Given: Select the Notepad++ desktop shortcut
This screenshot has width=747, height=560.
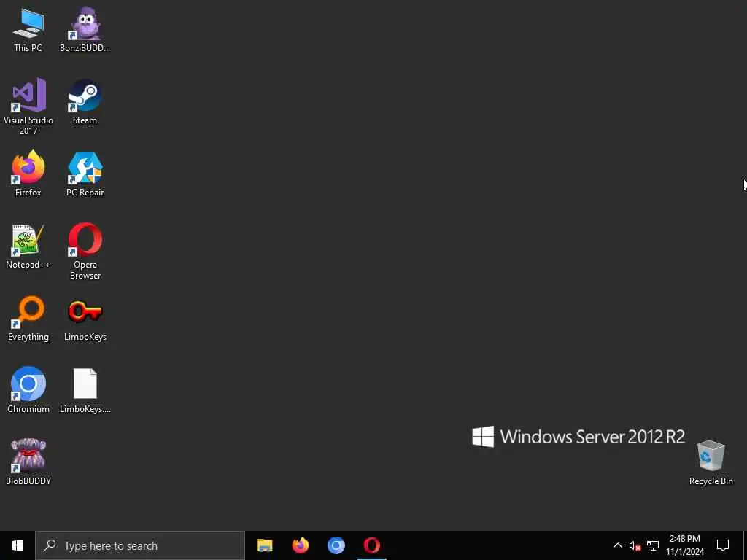Looking at the screenshot, I should [x=28, y=246].
